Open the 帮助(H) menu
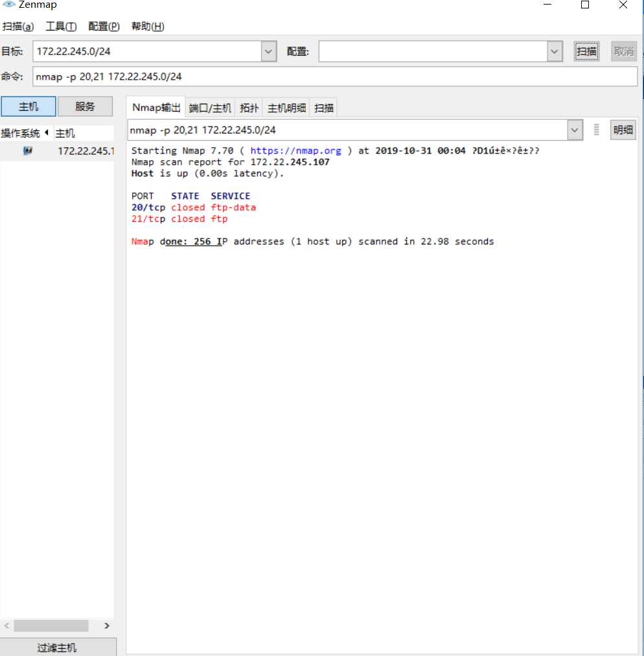Viewport: 644px width, 656px height. pyautogui.click(x=148, y=27)
